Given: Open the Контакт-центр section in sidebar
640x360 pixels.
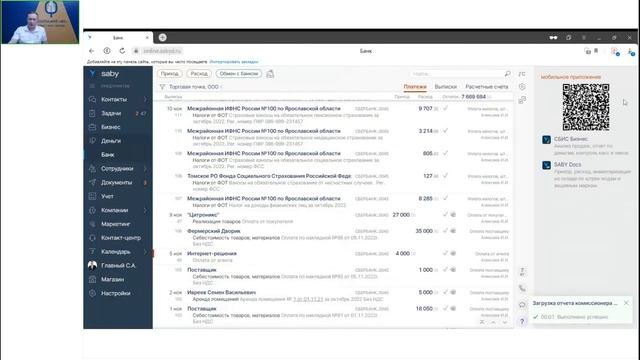Looking at the screenshot, I should click(x=121, y=238).
